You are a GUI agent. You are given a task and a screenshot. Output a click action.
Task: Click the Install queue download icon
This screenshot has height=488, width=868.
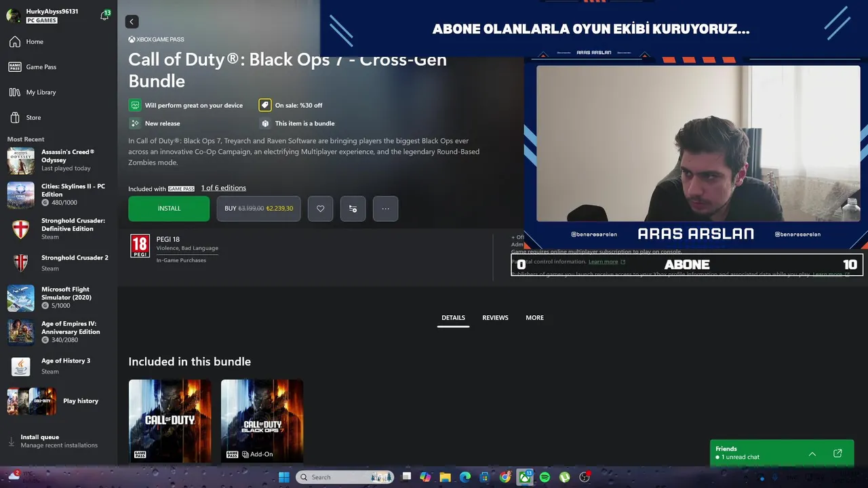(11, 441)
